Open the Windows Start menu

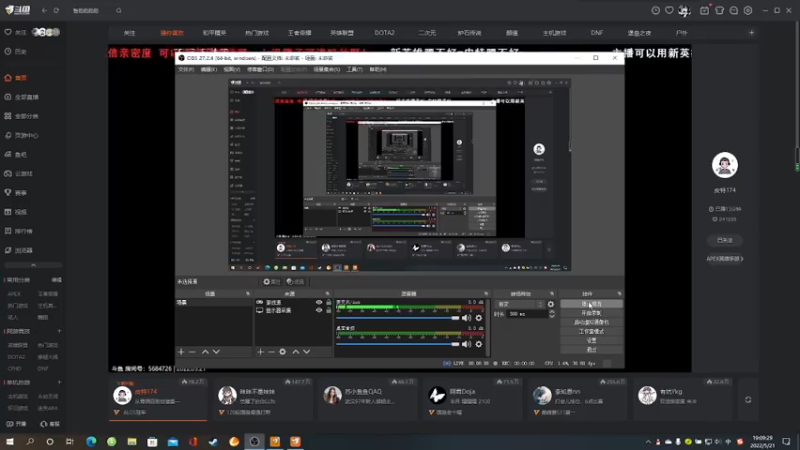[x=10, y=441]
